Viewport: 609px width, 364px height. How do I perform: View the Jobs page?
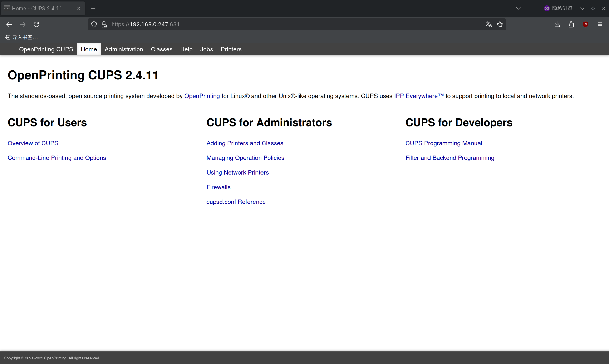(x=206, y=49)
